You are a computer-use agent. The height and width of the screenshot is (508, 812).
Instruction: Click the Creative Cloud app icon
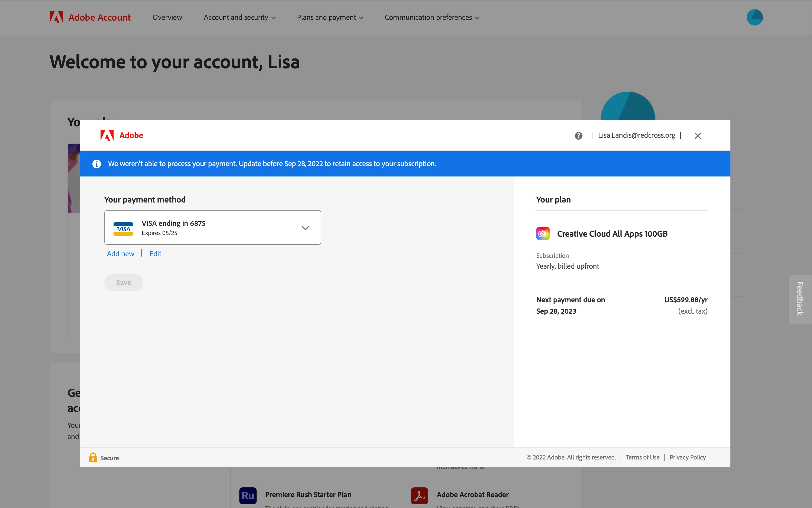coord(543,233)
